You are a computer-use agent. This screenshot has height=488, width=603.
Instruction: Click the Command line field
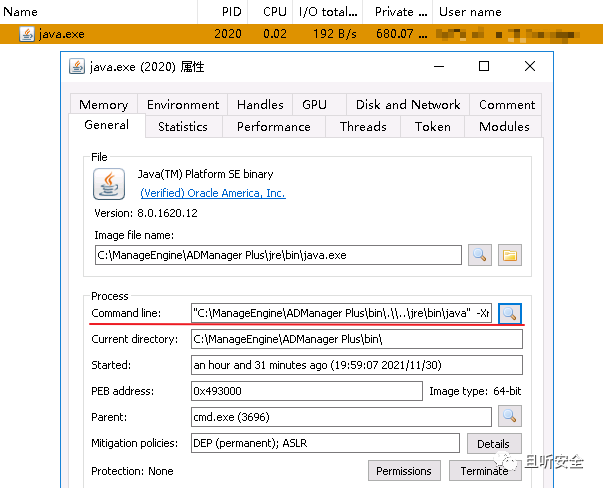pos(341,313)
